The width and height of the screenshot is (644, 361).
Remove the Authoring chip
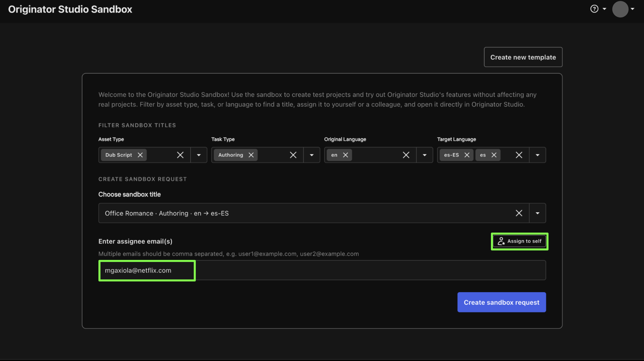click(x=251, y=155)
